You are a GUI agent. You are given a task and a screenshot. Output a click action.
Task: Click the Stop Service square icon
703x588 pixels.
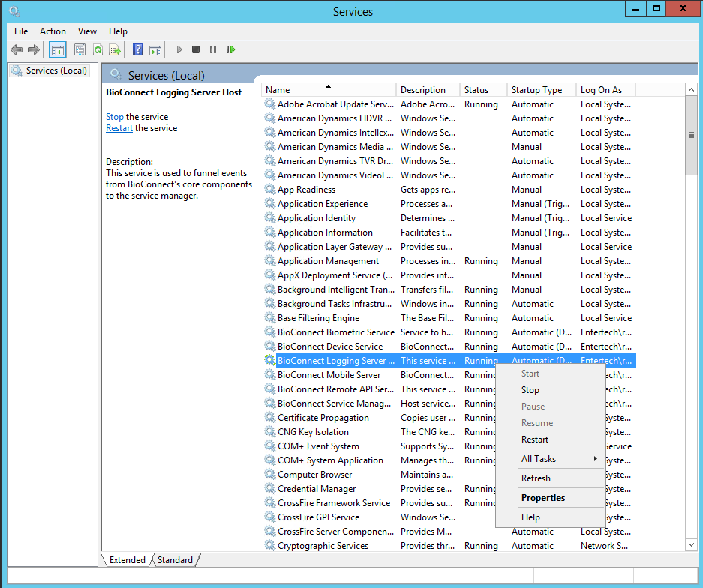point(196,49)
